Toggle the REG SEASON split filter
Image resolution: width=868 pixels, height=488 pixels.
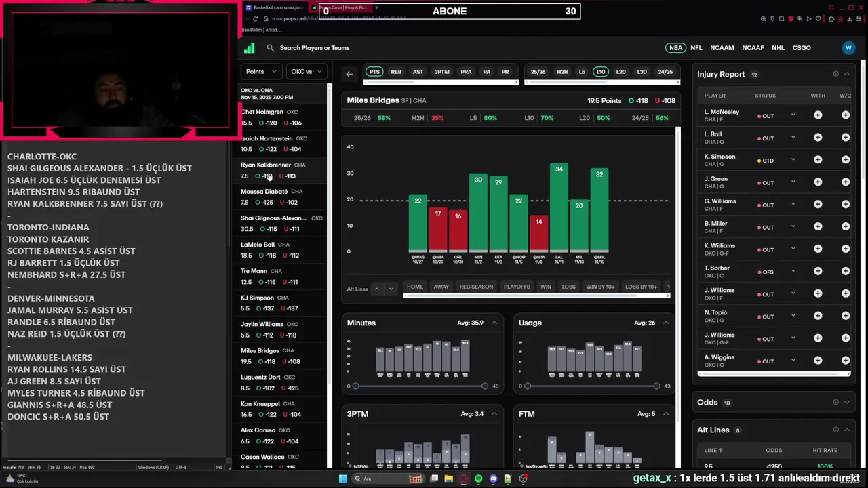pyautogui.click(x=476, y=287)
